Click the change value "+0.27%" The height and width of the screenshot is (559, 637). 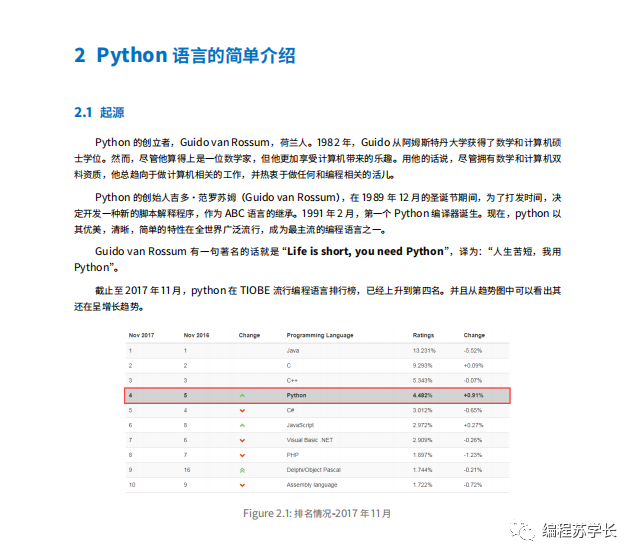coord(473,425)
